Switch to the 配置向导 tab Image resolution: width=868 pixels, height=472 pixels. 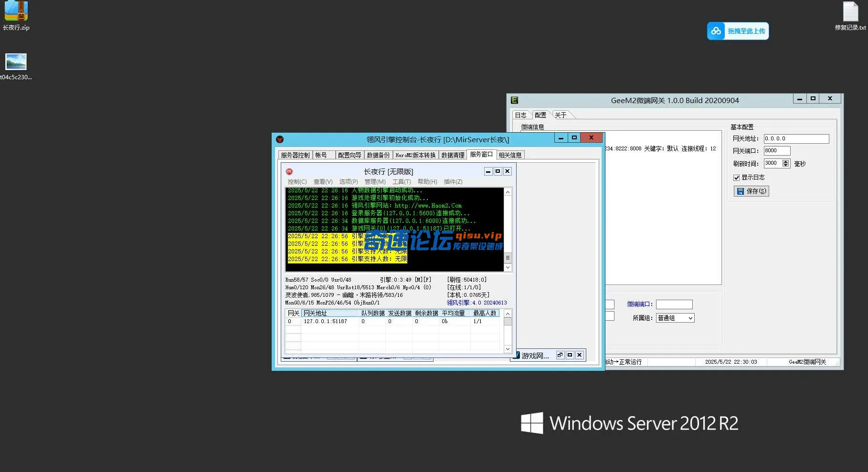click(349, 155)
